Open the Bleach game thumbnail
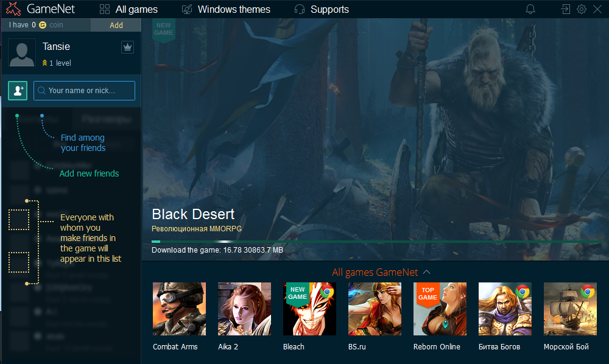609x364 pixels. pos(309,309)
